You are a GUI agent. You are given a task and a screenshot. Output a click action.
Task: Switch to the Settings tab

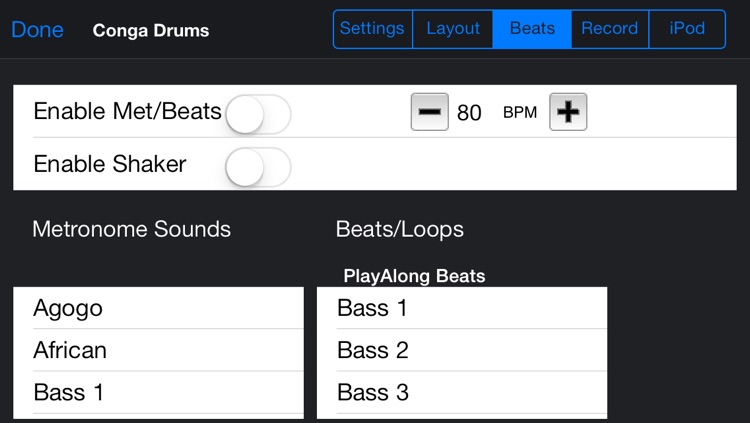373,29
